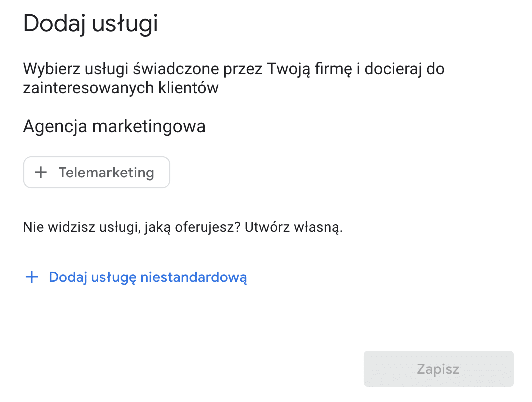
Task: Click the plus icon beside Dodaj usługę niestandardową
Action: [32, 276]
